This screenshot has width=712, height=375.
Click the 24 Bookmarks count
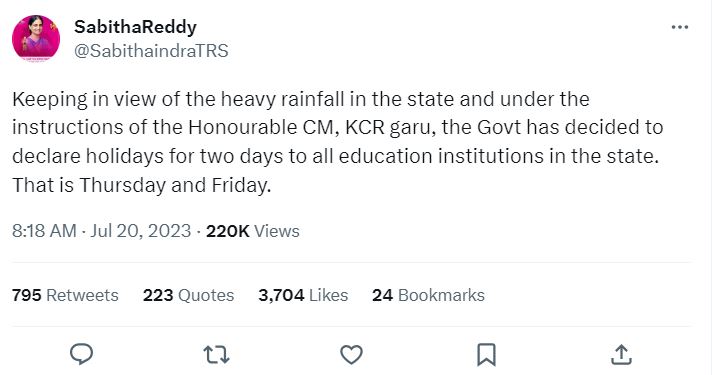click(x=428, y=295)
